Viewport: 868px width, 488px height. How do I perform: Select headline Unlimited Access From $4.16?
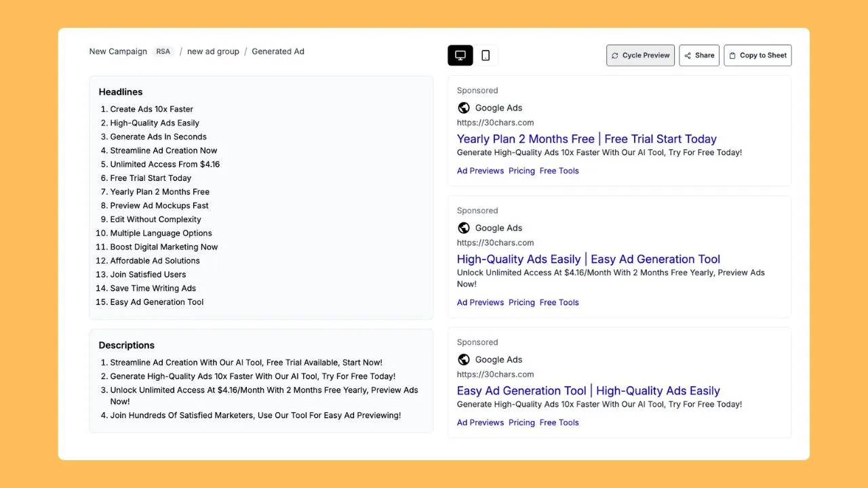click(x=165, y=164)
